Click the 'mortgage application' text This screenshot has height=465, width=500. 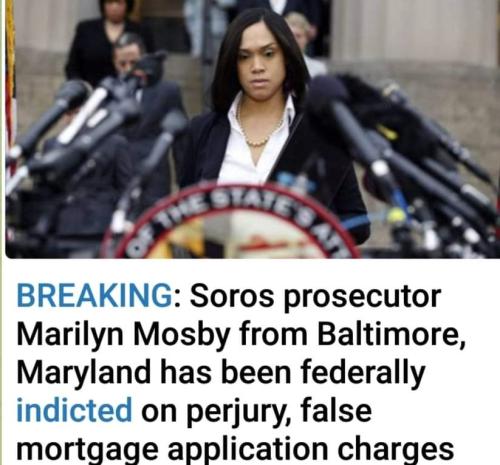click(x=172, y=450)
